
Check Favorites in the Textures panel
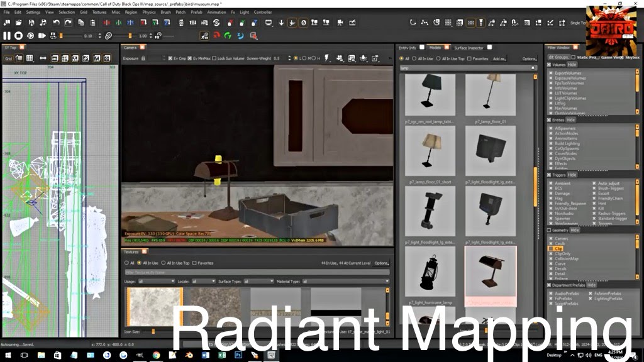point(195,263)
